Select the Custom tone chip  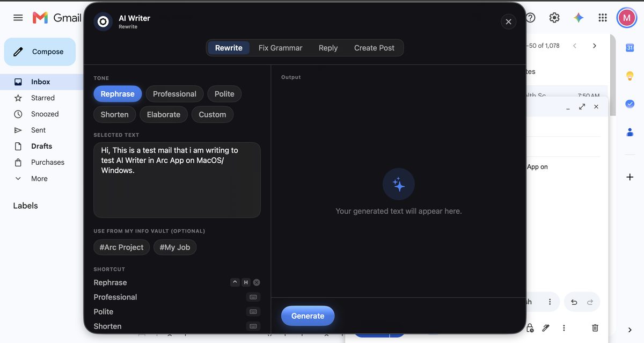pyautogui.click(x=213, y=114)
